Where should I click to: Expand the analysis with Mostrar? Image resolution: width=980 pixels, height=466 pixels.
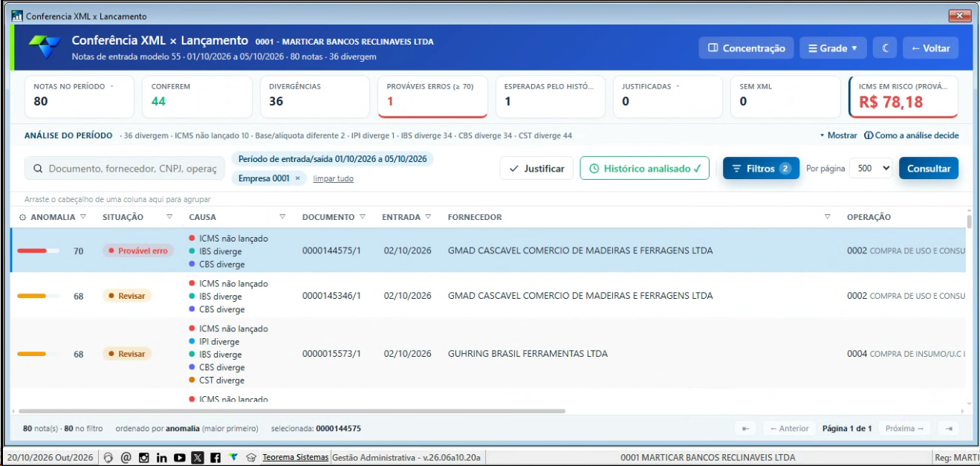click(838, 135)
